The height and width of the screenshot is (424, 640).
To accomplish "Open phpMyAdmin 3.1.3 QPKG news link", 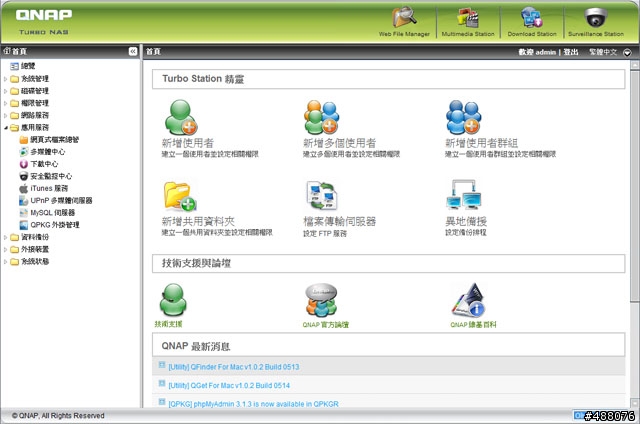I will tap(253, 404).
